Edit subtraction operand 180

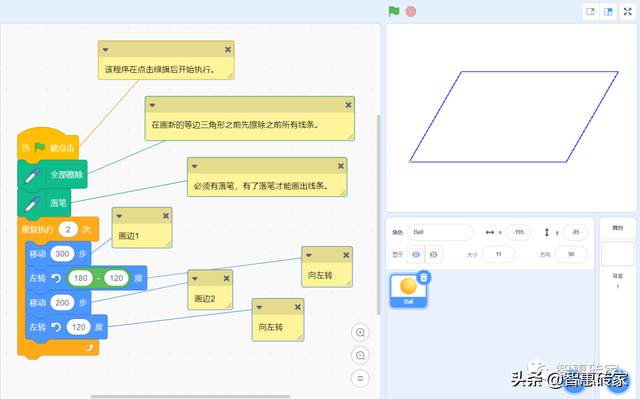tap(80, 278)
